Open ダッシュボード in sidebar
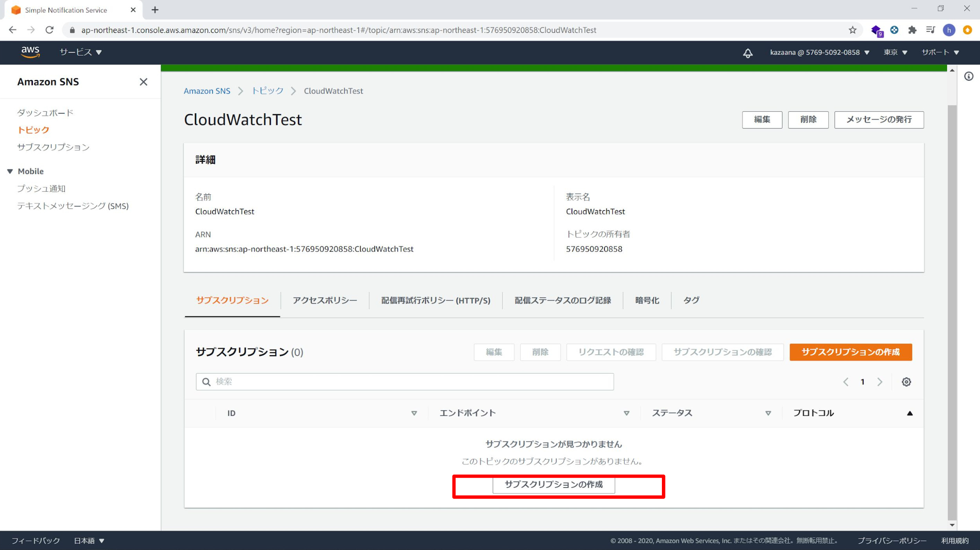Image resolution: width=980 pixels, height=550 pixels. 45,112
